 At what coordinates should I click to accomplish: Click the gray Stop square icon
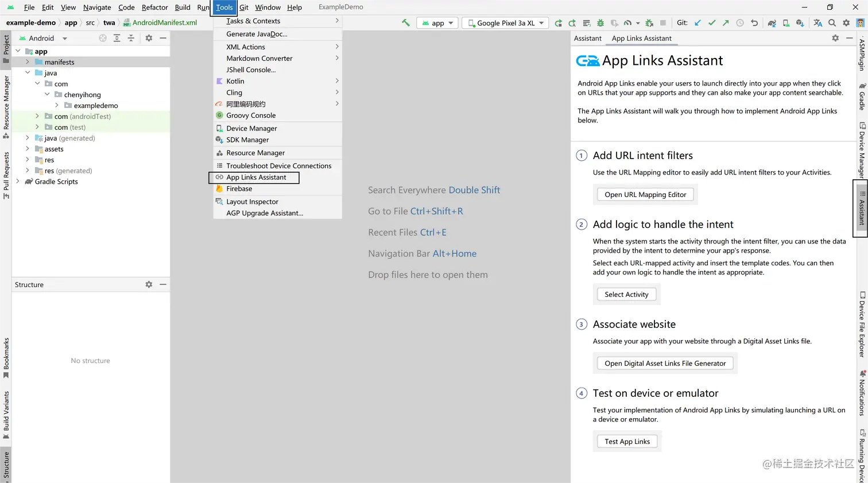coord(663,23)
